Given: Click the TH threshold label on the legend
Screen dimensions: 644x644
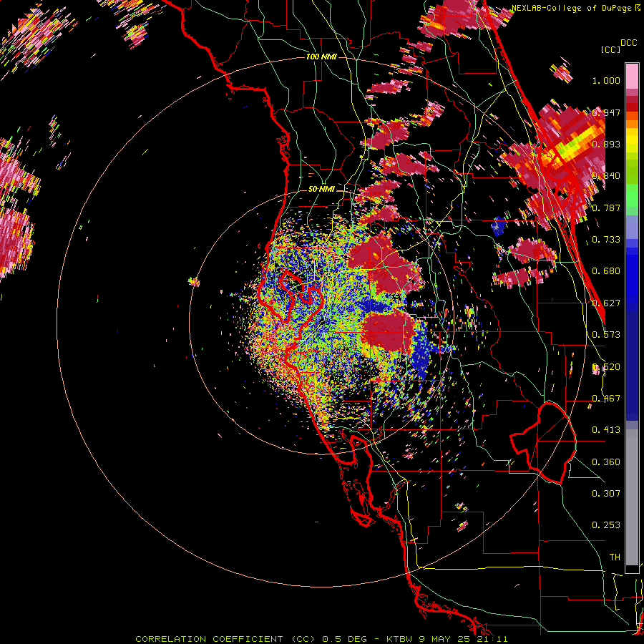Looking at the screenshot, I should pos(615,557).
